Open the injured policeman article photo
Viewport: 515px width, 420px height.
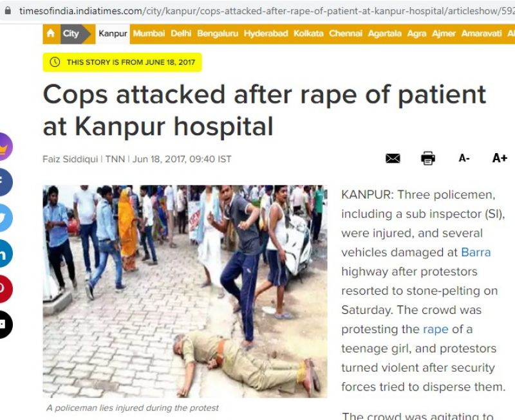(x=185, y=291)
